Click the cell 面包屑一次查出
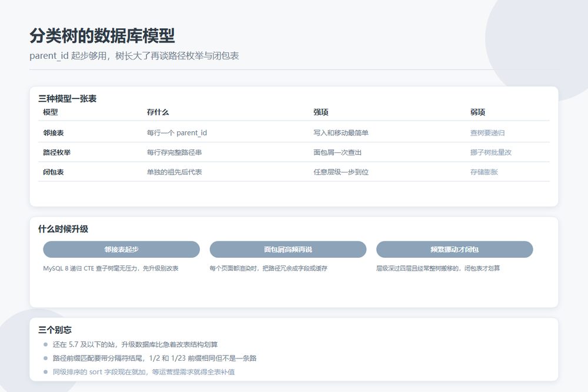This screenshot has height=392, width=588. pos(338,152)
